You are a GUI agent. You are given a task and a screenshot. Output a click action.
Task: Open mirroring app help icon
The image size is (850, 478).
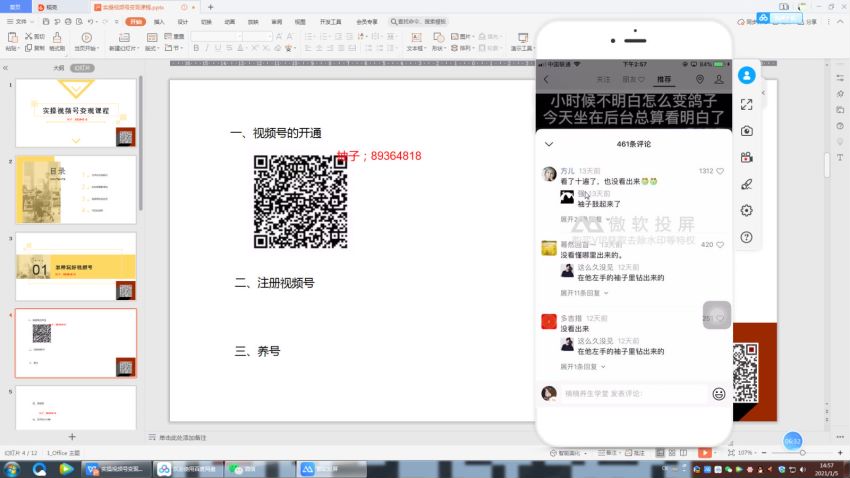(x=746, y=237)
